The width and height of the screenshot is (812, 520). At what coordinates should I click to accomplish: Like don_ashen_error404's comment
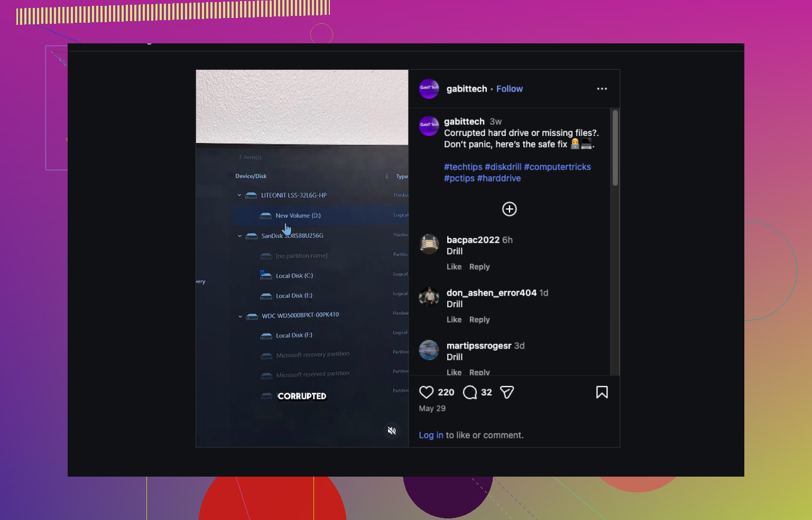tap(454, 320)
